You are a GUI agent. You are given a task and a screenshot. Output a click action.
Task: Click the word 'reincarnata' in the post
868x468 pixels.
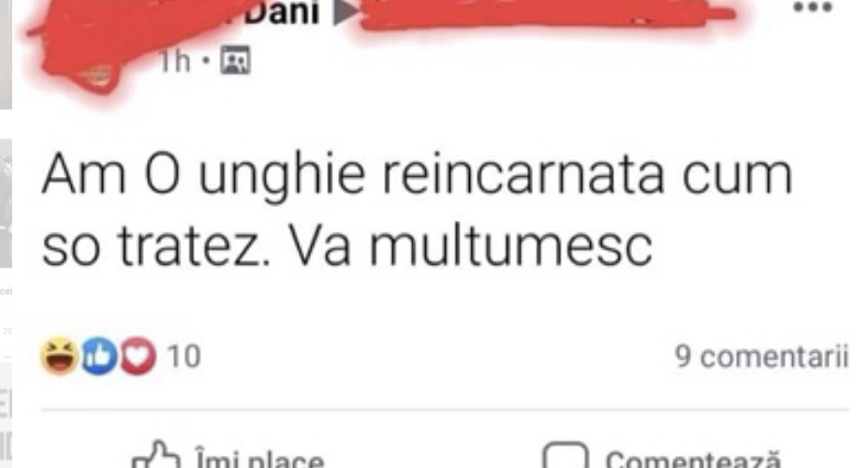[x=523, y=175]
